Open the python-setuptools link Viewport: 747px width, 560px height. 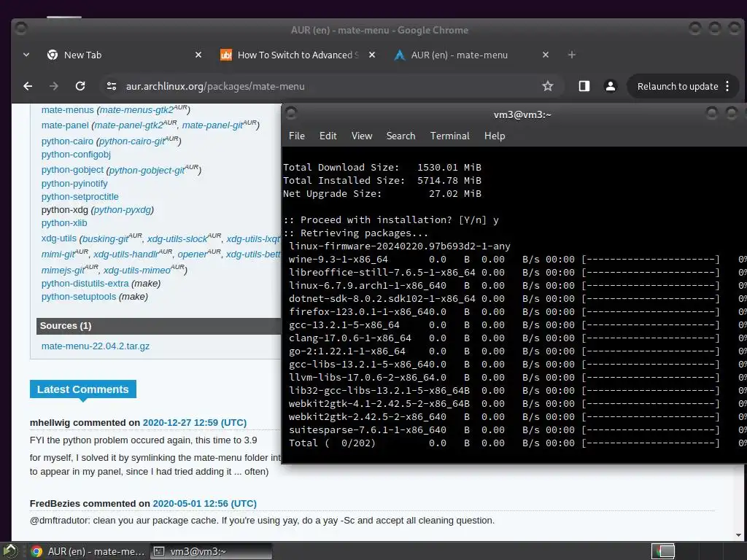tap(79, 297)
